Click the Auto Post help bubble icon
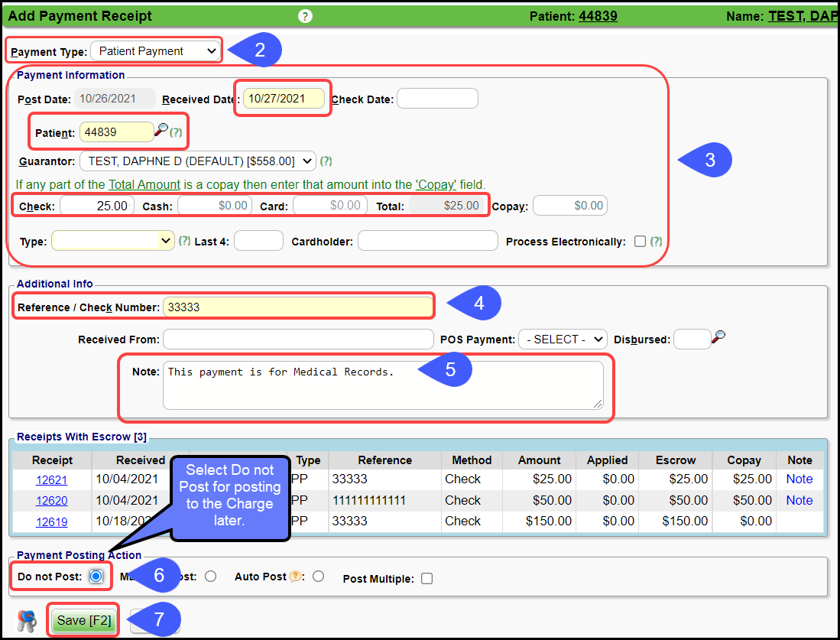This screenshot has width=840, height=640. click(295, 577)
